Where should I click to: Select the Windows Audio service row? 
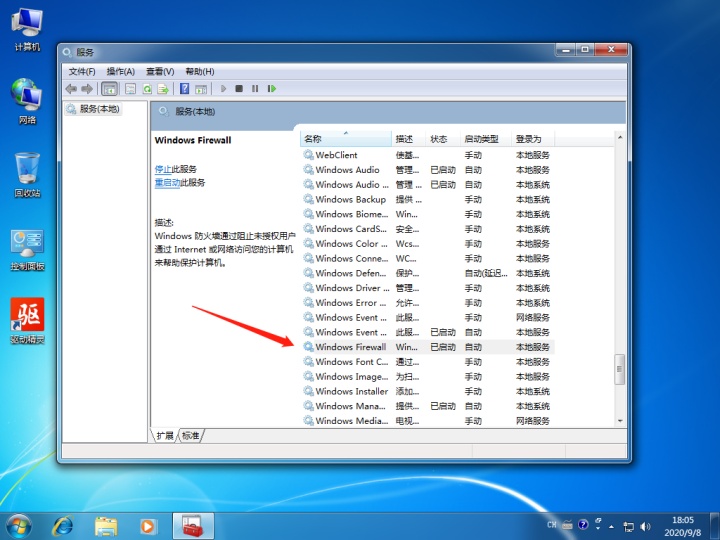[x=428, y=170]
